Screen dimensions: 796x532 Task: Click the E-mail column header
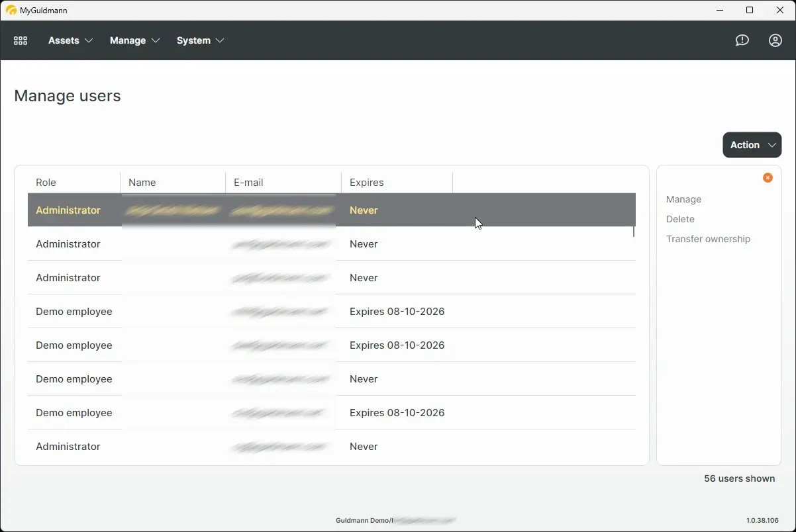point(248,182)
